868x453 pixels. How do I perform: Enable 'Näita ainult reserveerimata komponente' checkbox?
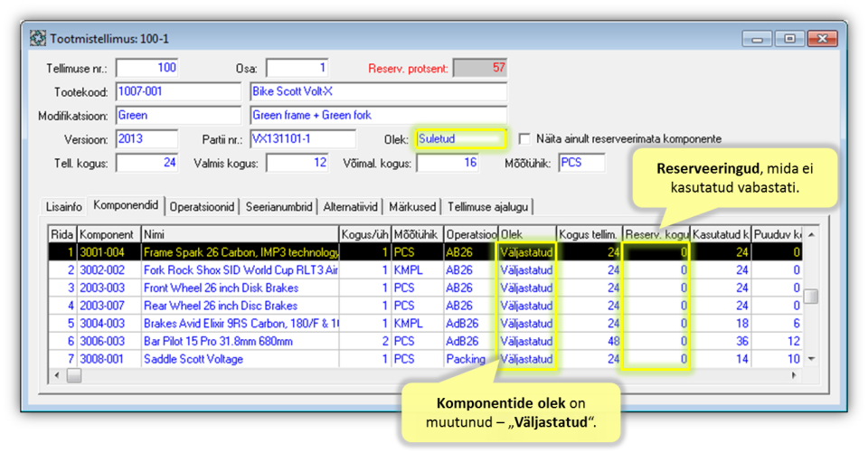(x=525, y=139)
